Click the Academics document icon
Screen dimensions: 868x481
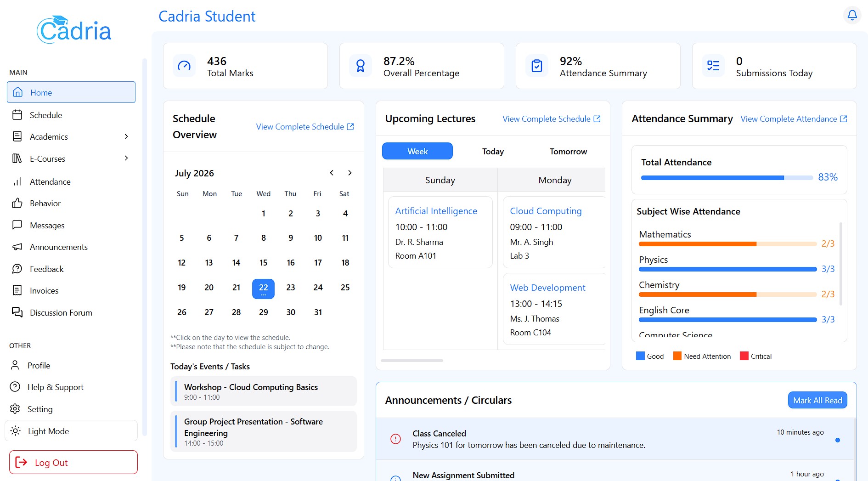point(17,136)
